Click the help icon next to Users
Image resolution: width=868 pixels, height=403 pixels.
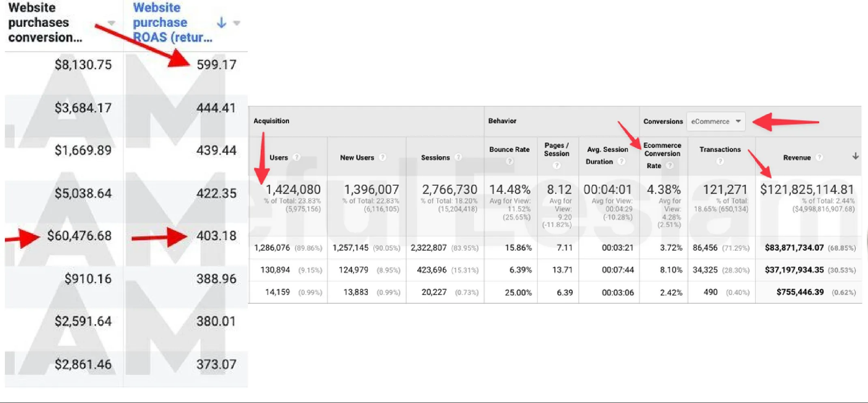point(296,157)
